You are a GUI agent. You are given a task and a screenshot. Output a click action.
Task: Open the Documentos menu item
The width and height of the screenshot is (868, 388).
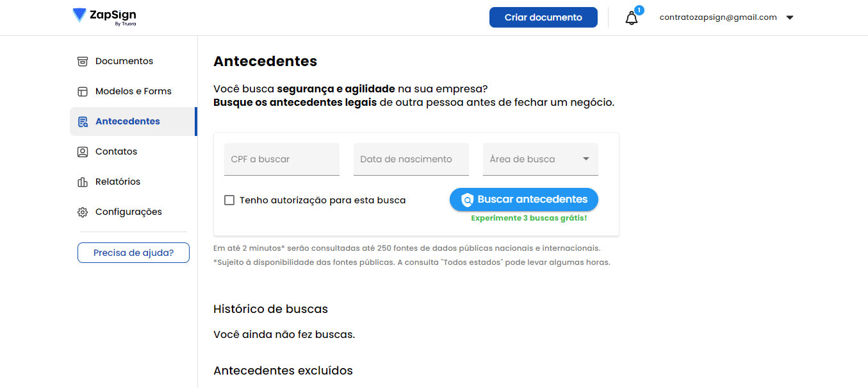pyautogui.click(x=124, y=62)
